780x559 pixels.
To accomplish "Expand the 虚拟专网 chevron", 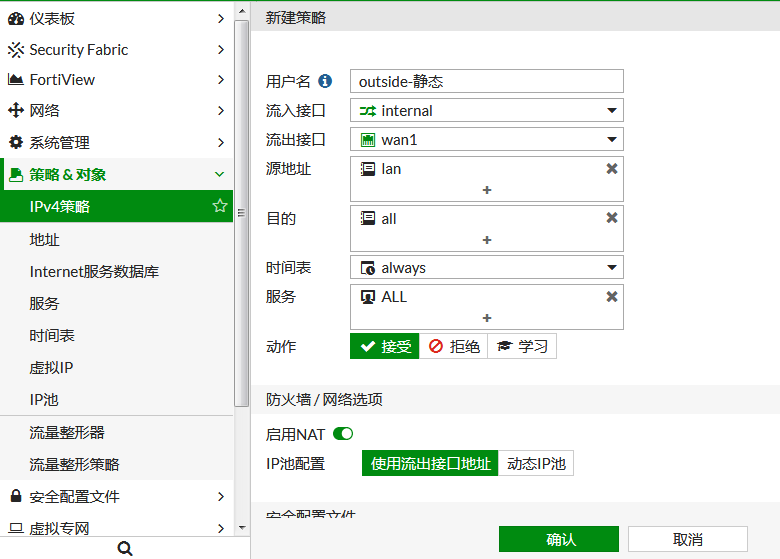I will 221,528.
